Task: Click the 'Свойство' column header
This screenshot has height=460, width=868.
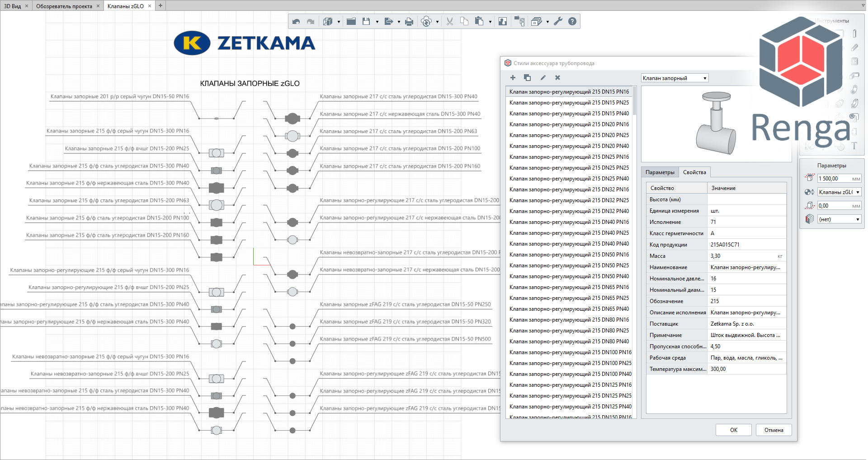Action: coord(677,188)
